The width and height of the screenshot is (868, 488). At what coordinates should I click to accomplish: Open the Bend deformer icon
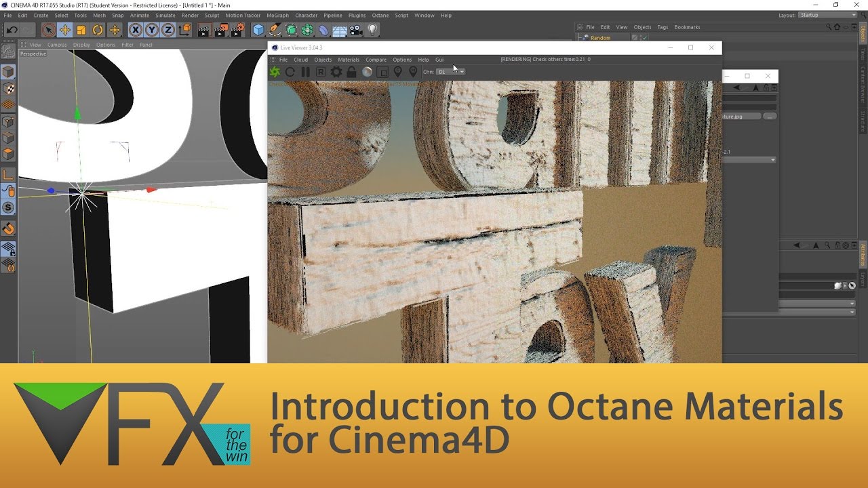click(x=323, y=30)
